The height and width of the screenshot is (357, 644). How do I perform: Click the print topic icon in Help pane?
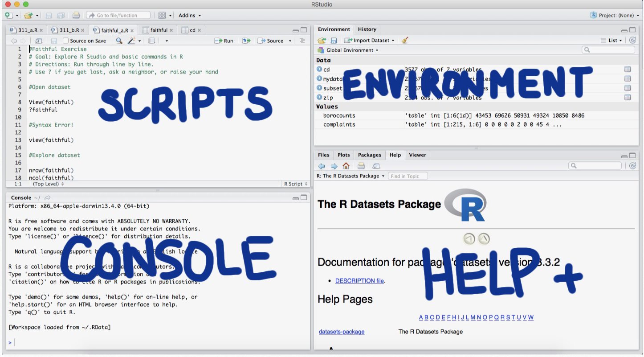(x=361, y=166)
